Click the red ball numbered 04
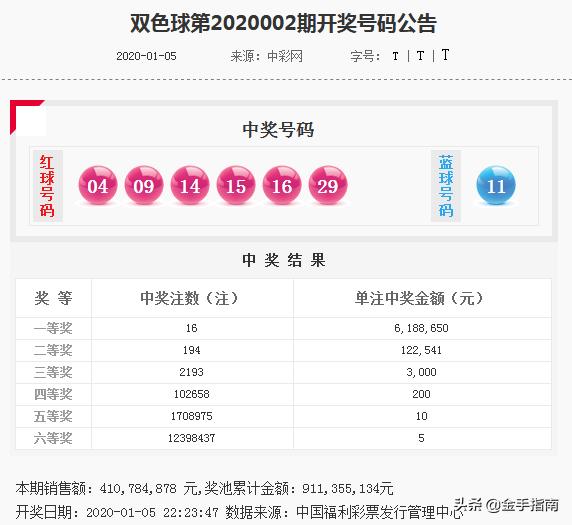This screenshot has width=572, height=525. pos(98,185)
